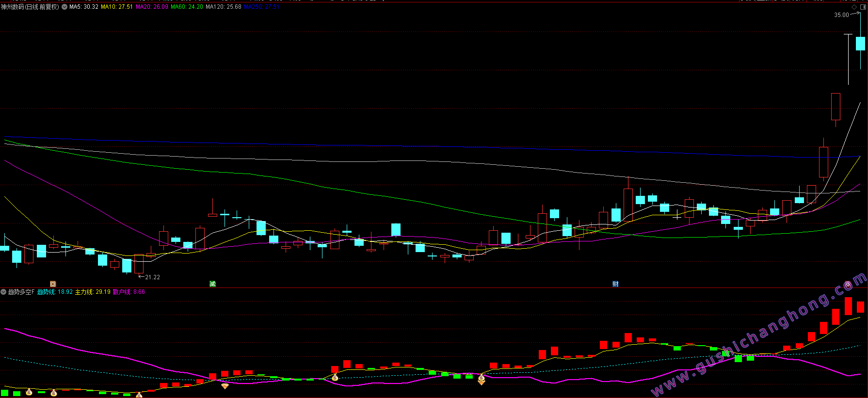Viewport: 868px width, 398px height.
Task: Click the diamond icon in top-right corner
Action: pos(854,7)
